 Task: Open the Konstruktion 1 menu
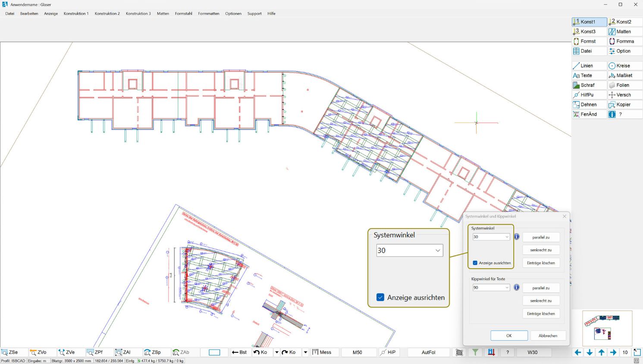click(x=76, y=13)
